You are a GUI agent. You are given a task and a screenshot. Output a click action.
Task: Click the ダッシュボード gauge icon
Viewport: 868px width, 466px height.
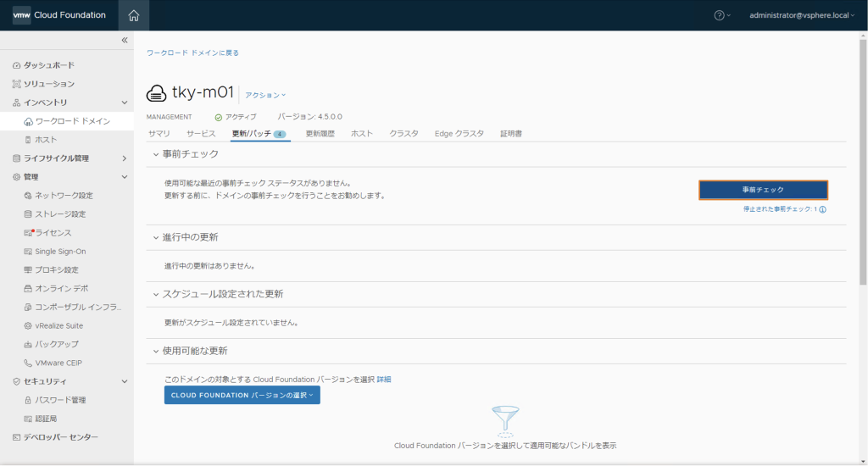pos(17,65)
